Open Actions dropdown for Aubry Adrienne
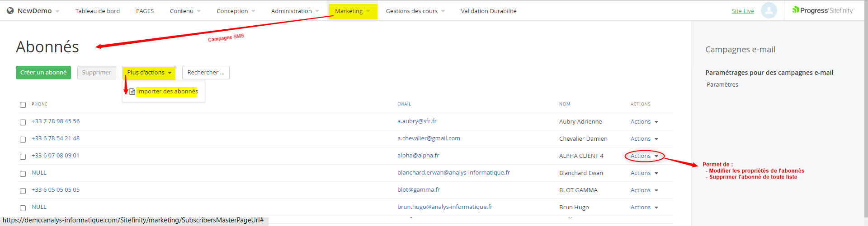868x226 pixels. coord(644,122)
